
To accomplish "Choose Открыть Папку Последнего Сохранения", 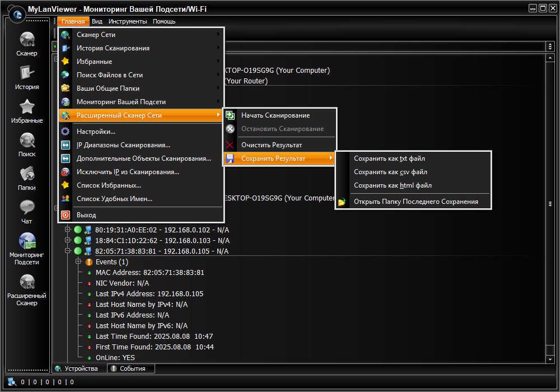I will point(413,202).
